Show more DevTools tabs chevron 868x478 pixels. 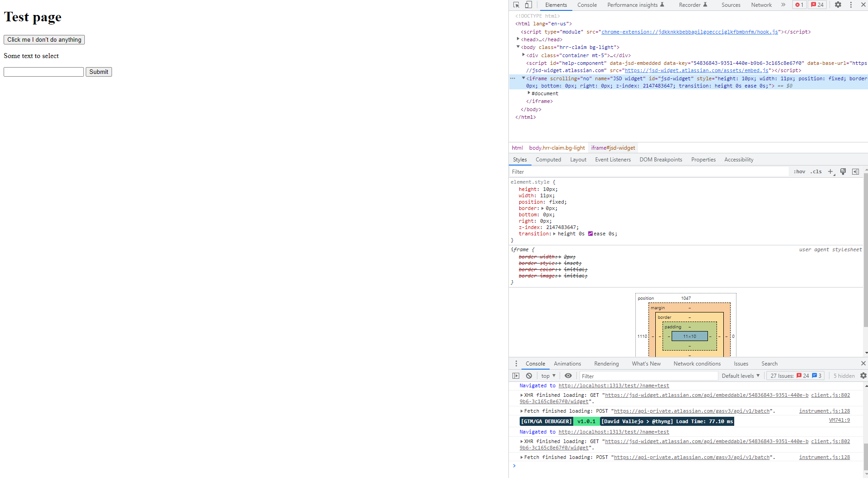(783, 5)
